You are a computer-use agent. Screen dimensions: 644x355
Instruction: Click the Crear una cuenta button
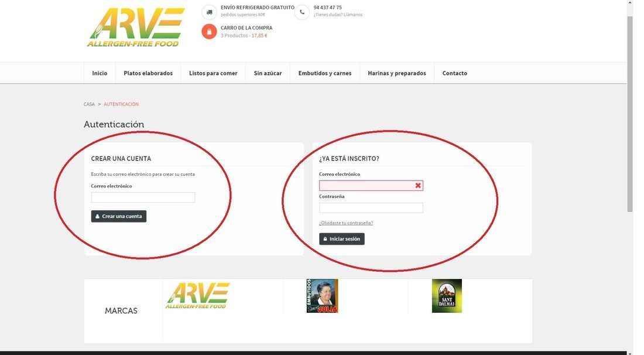tap(119, 216)
